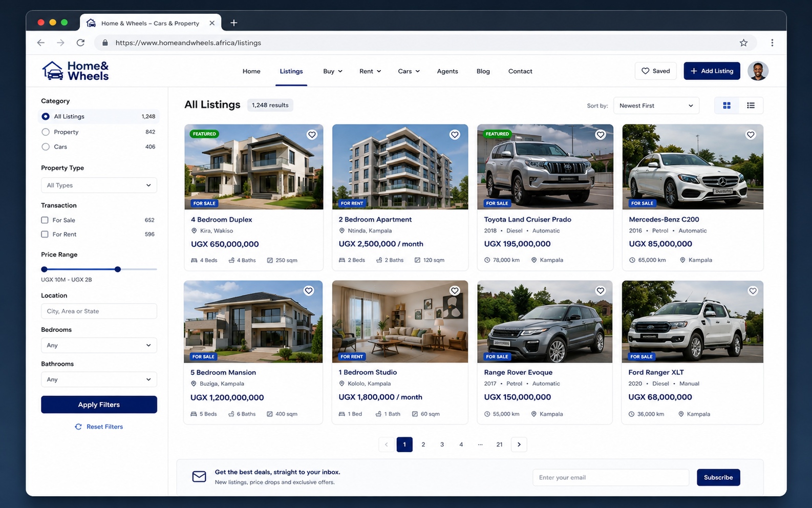Open the user profile avatar
The height and width of the screenshot is (508, 812).
(758, 71)
